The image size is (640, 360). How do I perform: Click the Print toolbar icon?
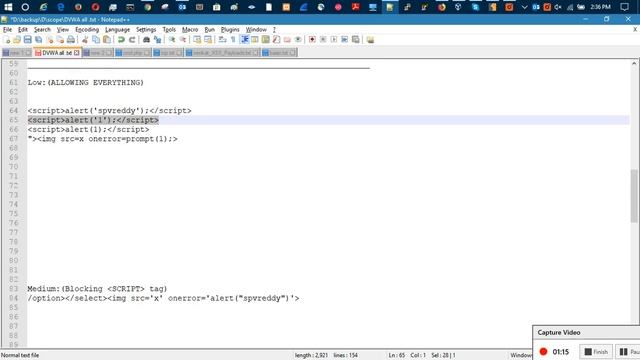pos(71,40)
